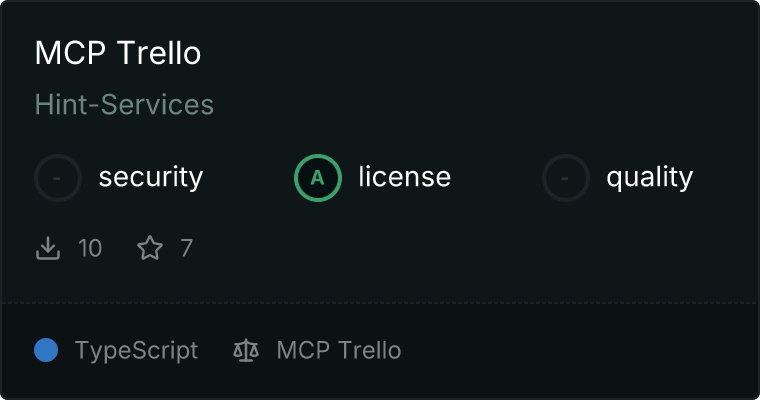This screenshot has width=760, height=400.
Task: Click the balance scales license icon
Action: tap(246, 350)
